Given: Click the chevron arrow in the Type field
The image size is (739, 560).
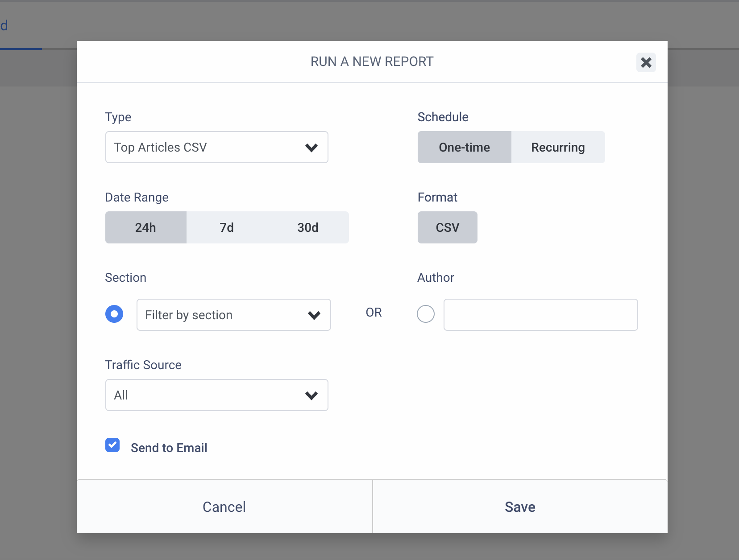Looking at the screenshot, I should [x=311, y=148].
